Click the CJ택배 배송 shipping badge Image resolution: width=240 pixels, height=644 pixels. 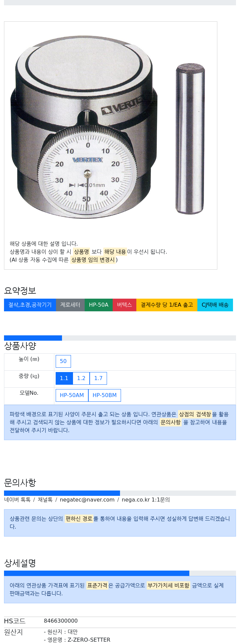coord(215,305)
